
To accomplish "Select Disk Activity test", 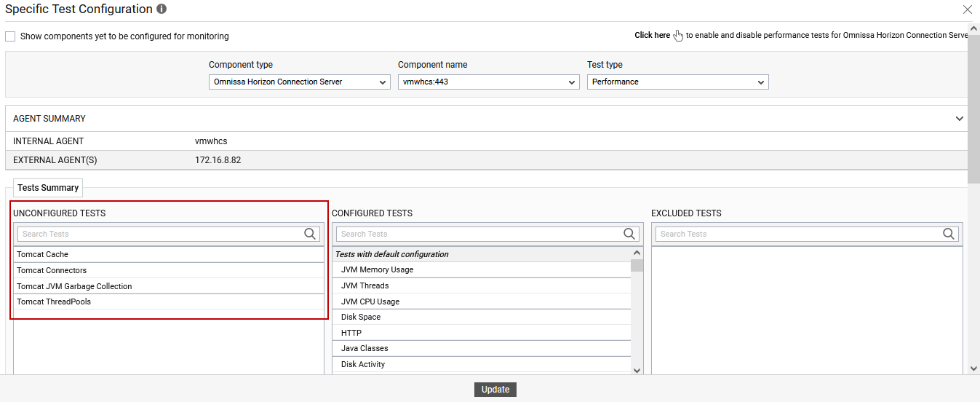I will [x=482, y=364].
